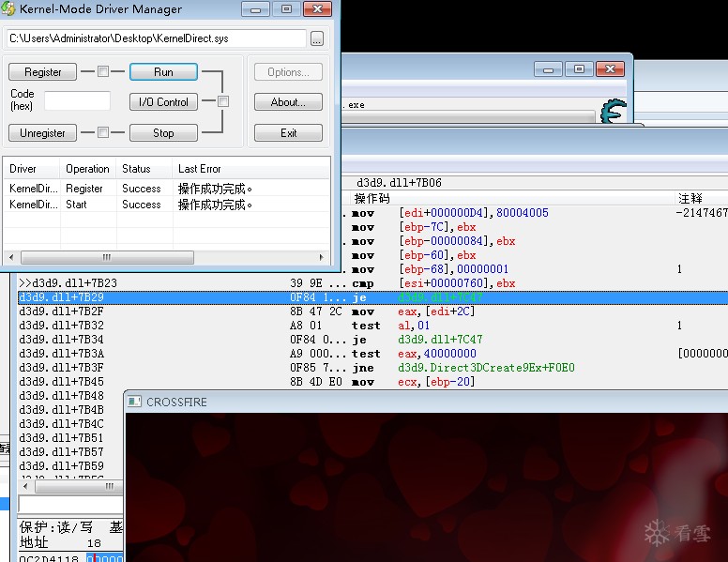The width and height of the screenshot is (728, 562).
Task: Click the driver list left scroll arrow
Action: pyautogui.click(x=11, y=257)
